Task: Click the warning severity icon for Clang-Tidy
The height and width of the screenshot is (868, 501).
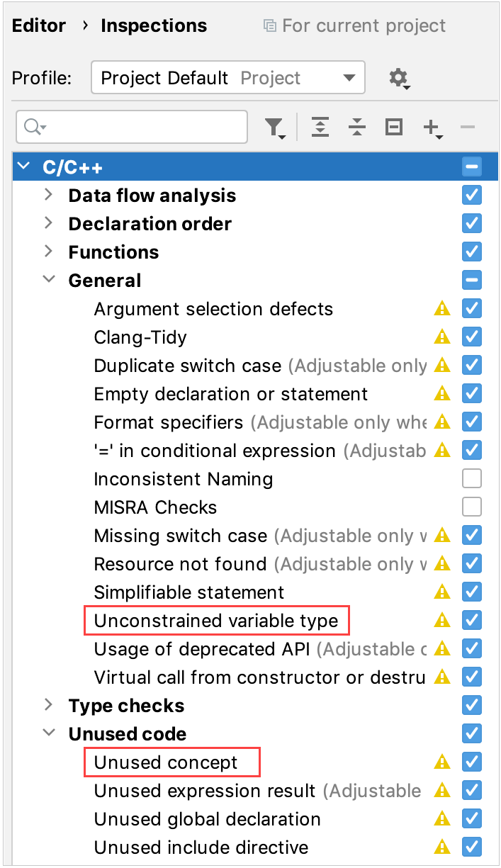Action: (x=442, y=337)
